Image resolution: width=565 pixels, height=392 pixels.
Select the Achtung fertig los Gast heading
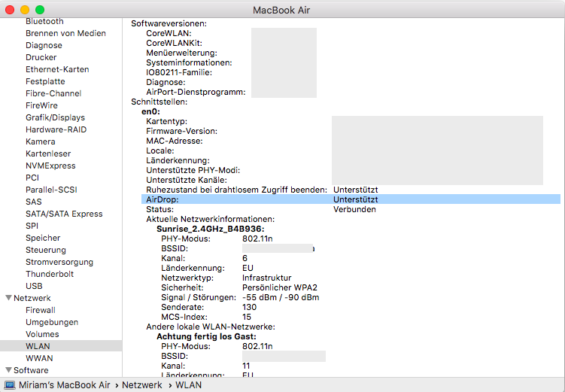point(206,336)
